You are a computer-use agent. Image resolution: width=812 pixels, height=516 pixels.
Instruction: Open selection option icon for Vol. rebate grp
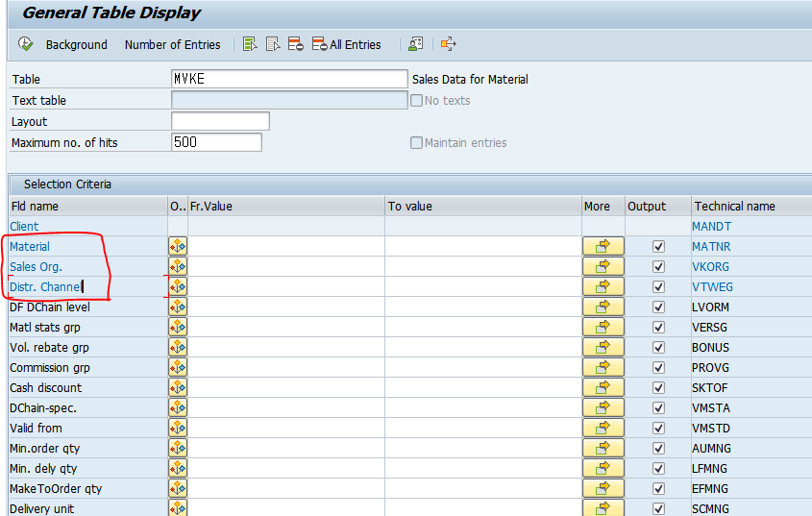(x=178, y=347)
